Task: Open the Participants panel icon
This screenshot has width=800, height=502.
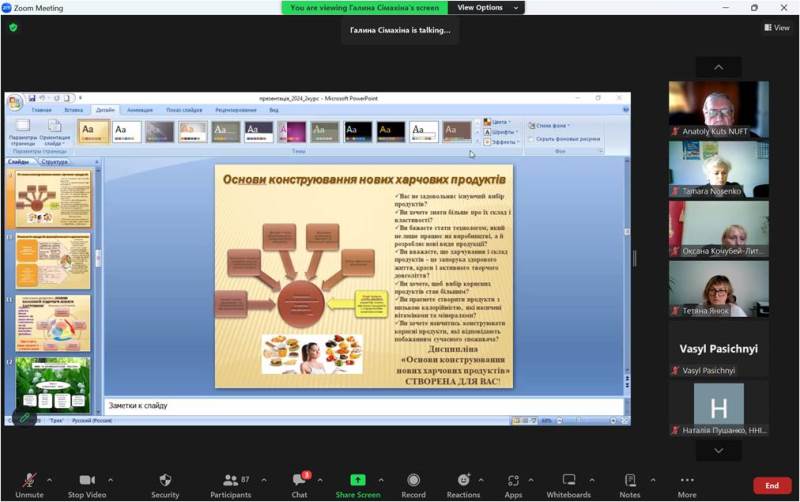Action: tap(230, 480)
